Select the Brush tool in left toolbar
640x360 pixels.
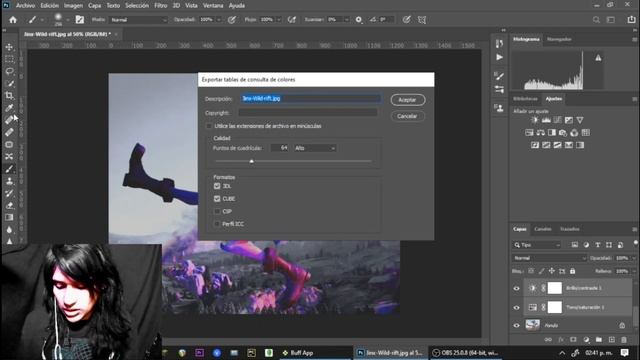[x=9, y=169]
